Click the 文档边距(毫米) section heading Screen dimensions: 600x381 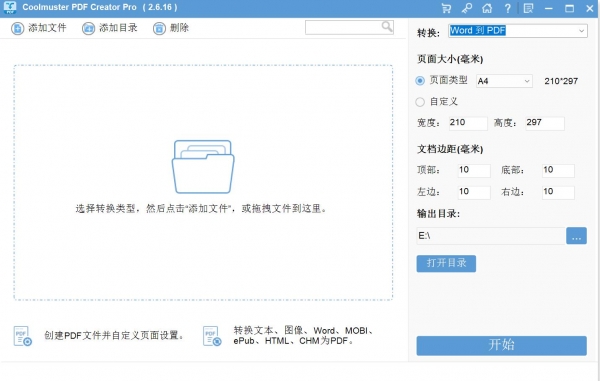pos(450,149)
